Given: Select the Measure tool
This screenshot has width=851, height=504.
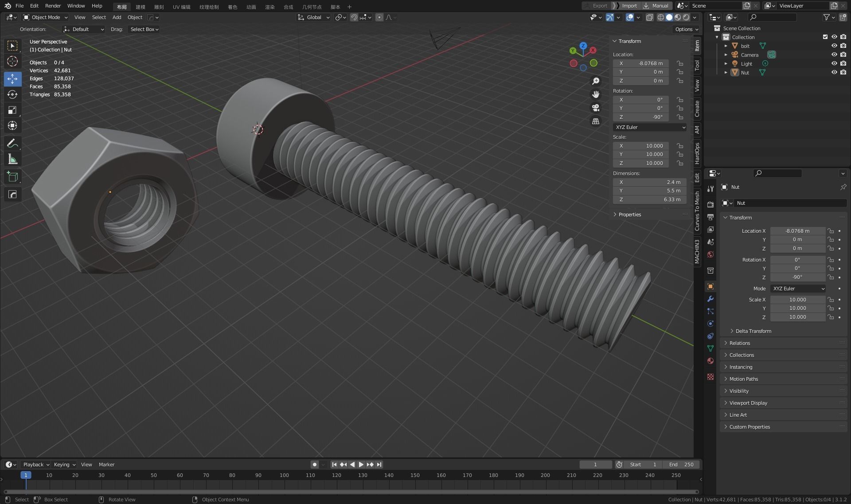Looking at the screenshot, I should tap(12, 160).
